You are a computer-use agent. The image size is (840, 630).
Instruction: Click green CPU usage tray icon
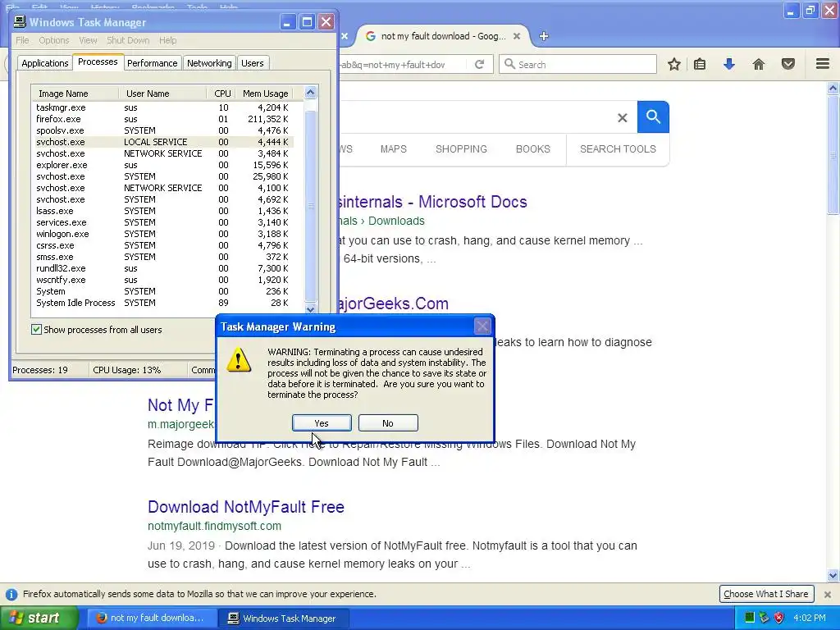750,618
